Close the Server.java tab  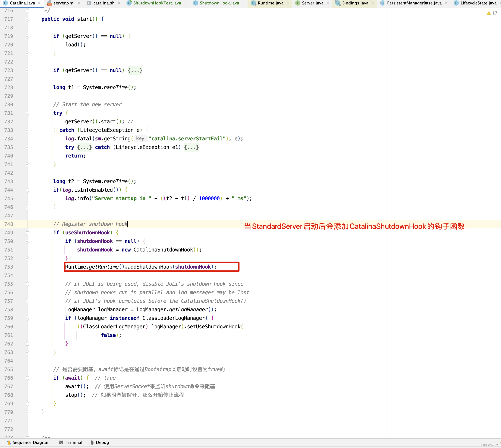[x=328, y=3]
